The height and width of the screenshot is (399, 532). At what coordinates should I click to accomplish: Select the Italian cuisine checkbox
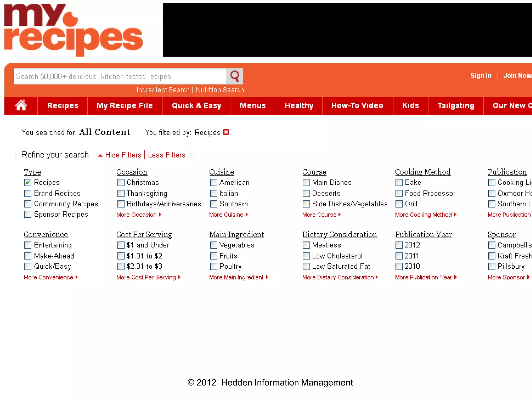tap(214, 194)
